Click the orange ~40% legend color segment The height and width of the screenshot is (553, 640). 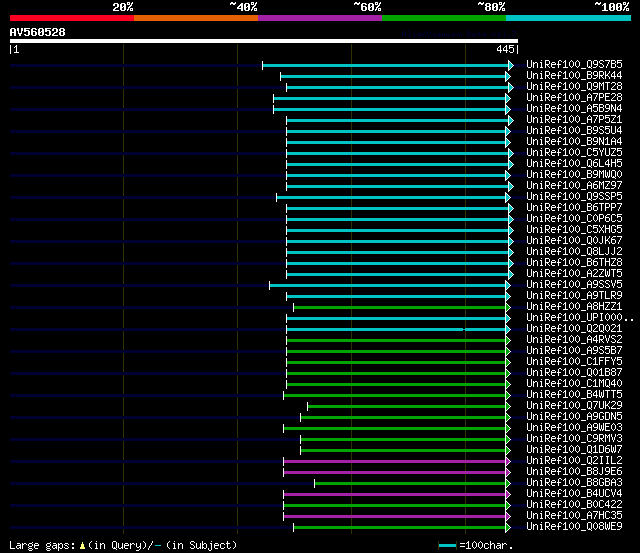point(196,18)
